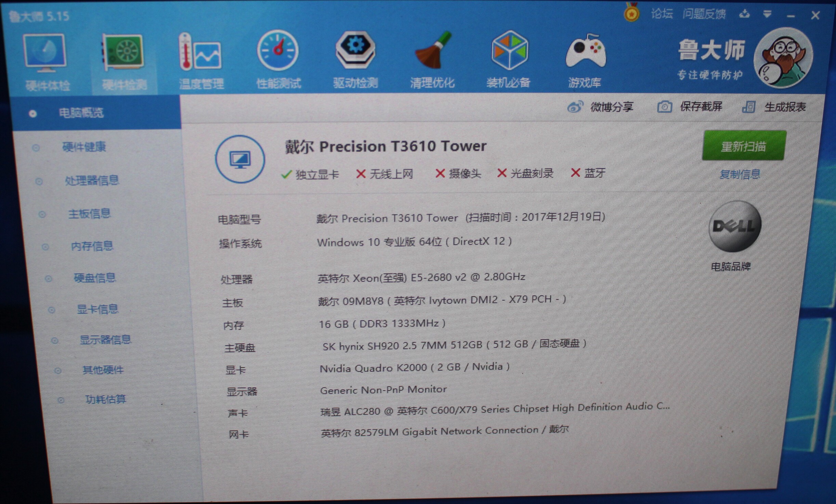
Task: Select 其他硬件 in sidebar
Action: 103,370
